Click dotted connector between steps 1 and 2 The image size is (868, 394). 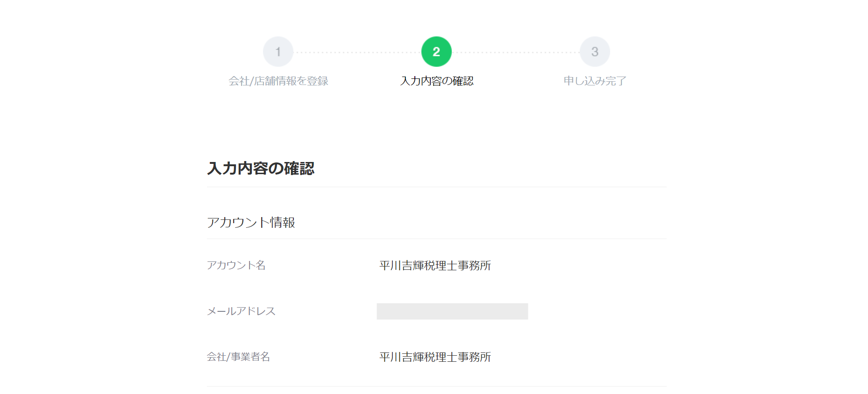click(x=357, y=52)
